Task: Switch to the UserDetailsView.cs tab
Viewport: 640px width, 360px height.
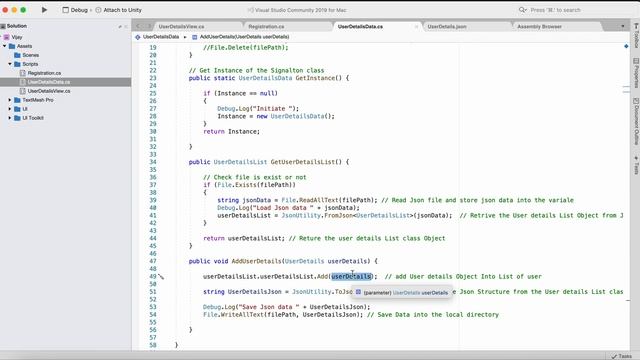Action: [181, 27]
